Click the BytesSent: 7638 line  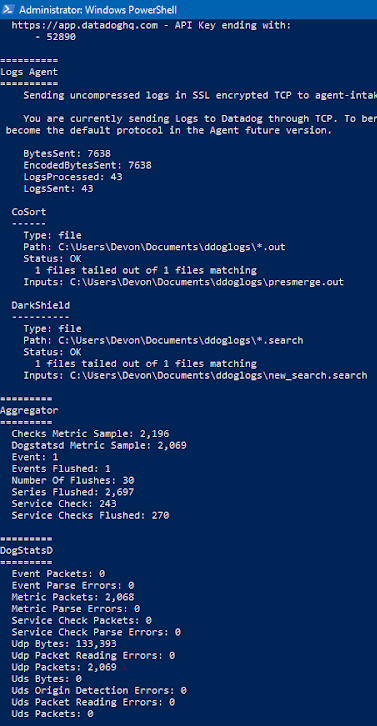67,153
